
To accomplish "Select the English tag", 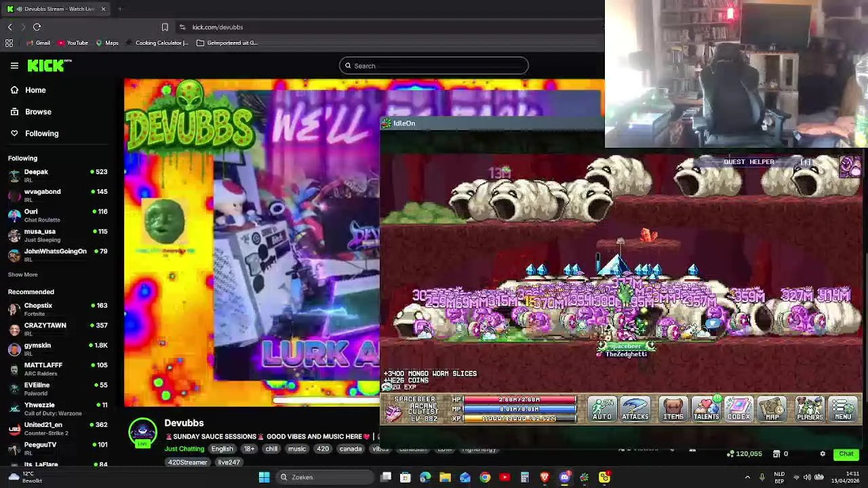I will (222, 449).
